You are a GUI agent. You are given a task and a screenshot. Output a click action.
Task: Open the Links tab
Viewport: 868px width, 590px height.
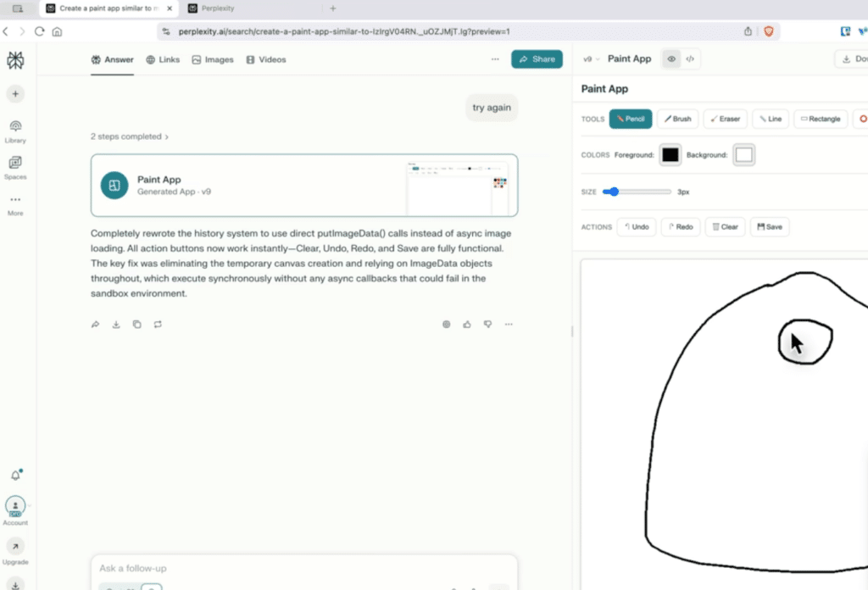point(163,59)
